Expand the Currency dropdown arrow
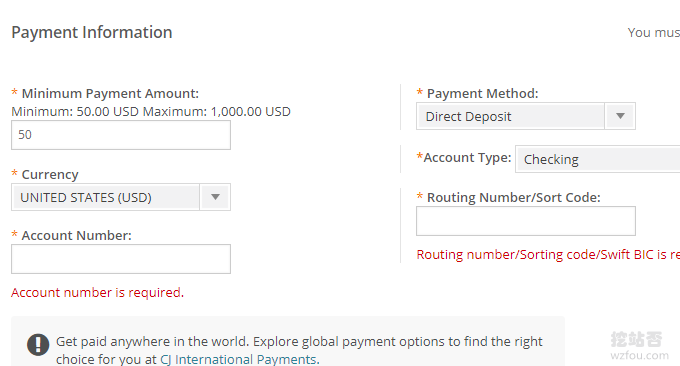Screen dimensions: 680x366 [215, 197]
